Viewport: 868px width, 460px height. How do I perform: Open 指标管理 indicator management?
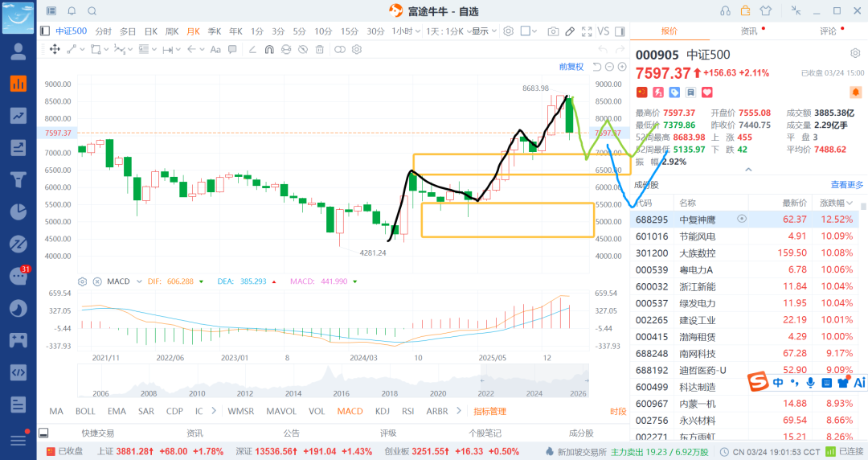point(490,411)
